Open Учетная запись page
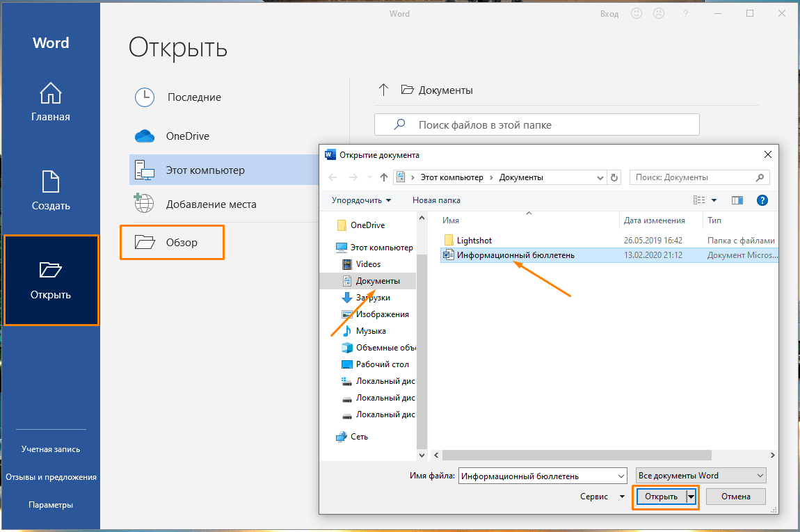 [x=51, y=449]
